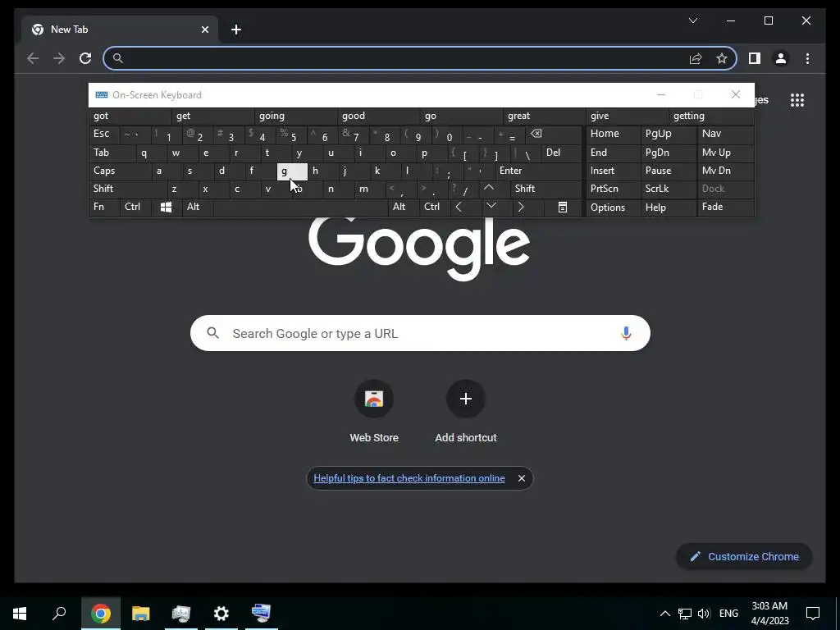
Task: Open the Google apps grid icon
Action: tap(797, 99)
